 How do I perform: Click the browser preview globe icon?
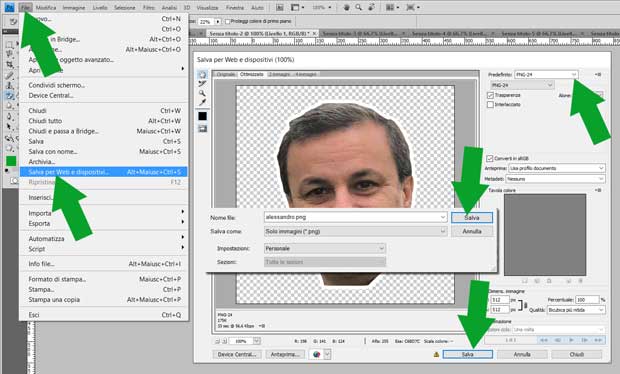(x=316, y=354)
